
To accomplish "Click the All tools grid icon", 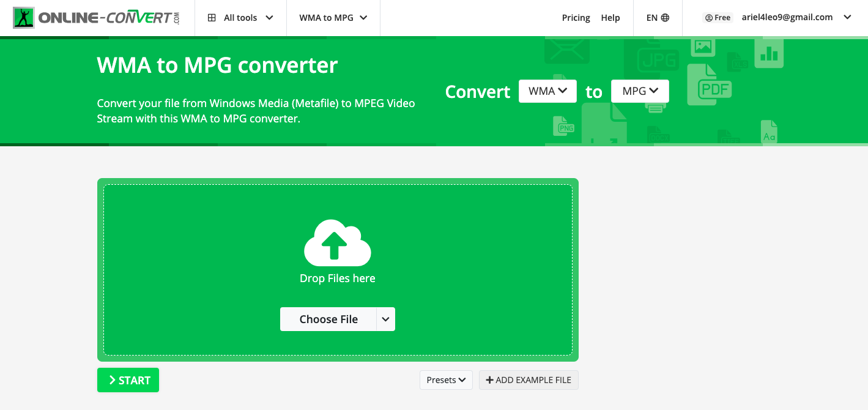I will point(212,18).
